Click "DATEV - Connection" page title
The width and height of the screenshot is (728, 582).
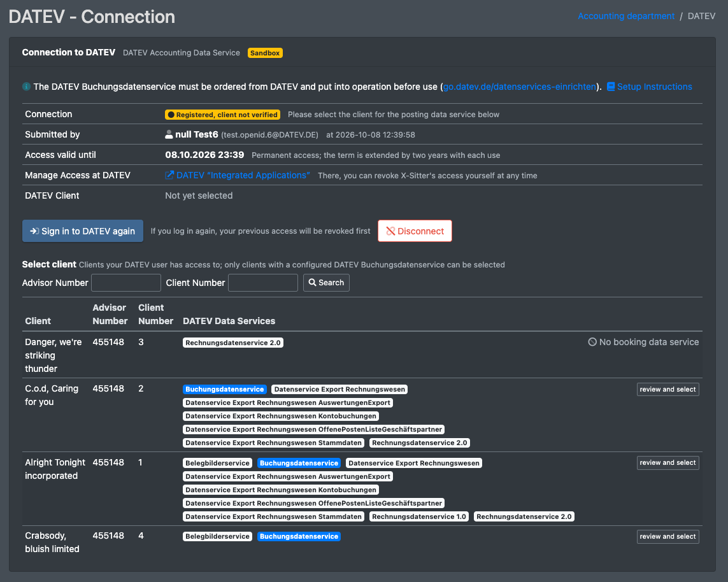coord(92,17)
